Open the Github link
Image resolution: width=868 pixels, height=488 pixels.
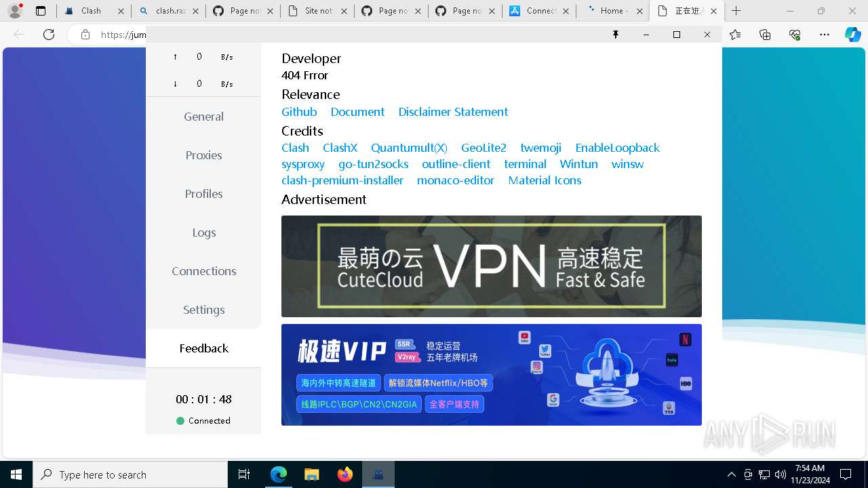coord(299,112)
